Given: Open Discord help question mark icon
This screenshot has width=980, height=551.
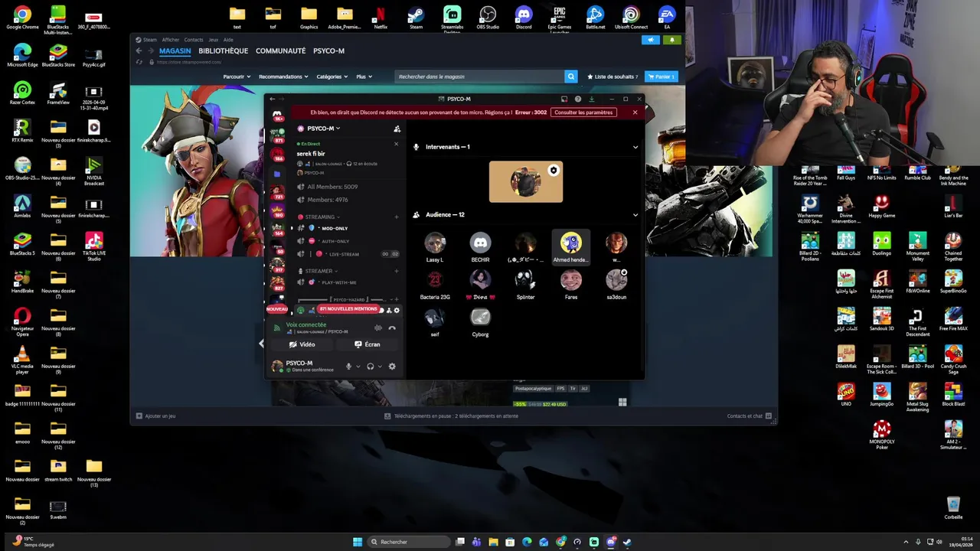Looking at the screenshot, I should pos(578,99).
